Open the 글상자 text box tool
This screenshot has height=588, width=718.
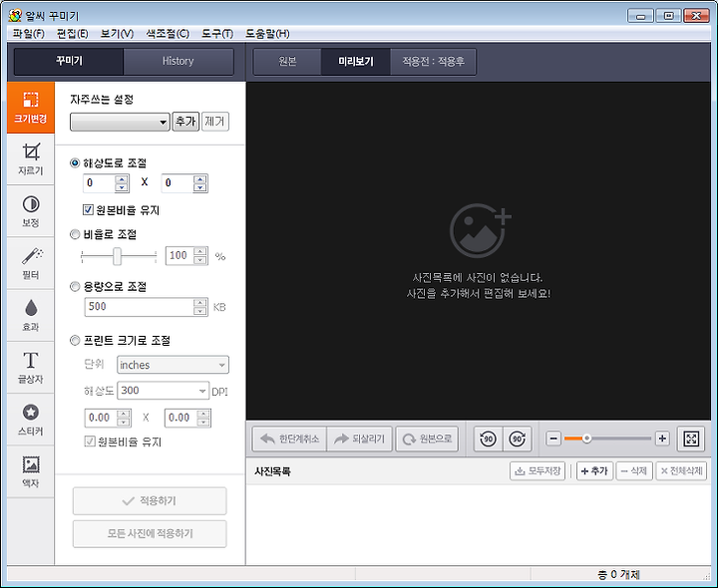31,368
